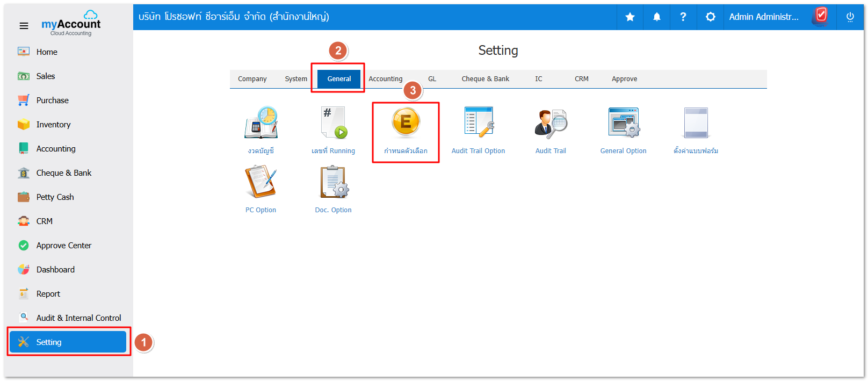868x381 pixels.
Task: Open the Doc. Option icon
Action: pos(333,183)
